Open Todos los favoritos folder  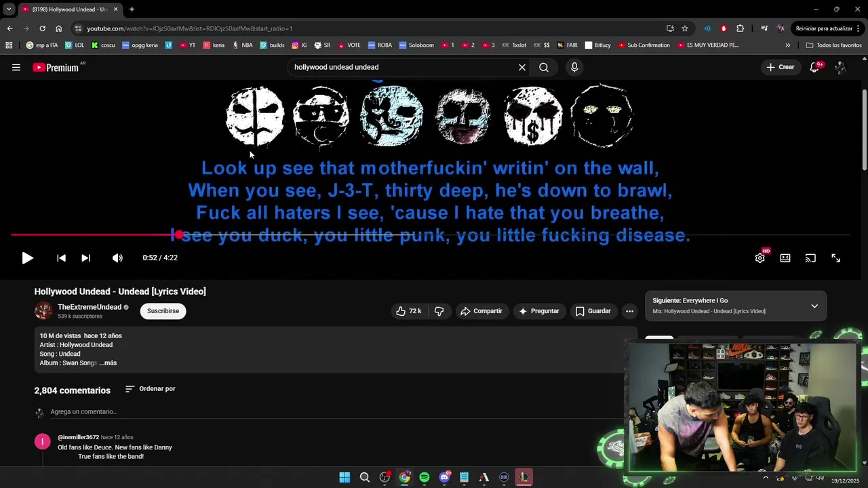coord(833,45)
